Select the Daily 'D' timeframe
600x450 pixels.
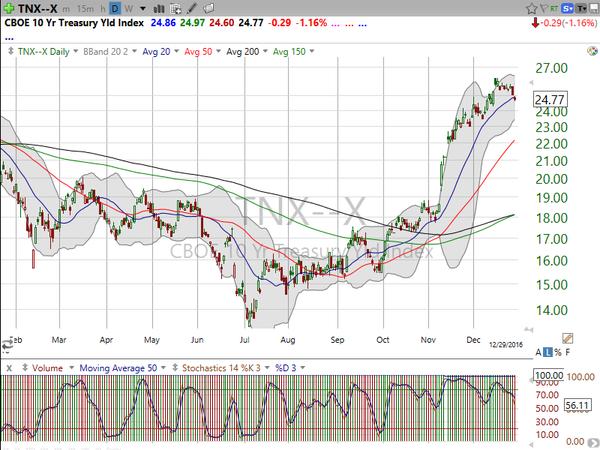tap(115, 8)
